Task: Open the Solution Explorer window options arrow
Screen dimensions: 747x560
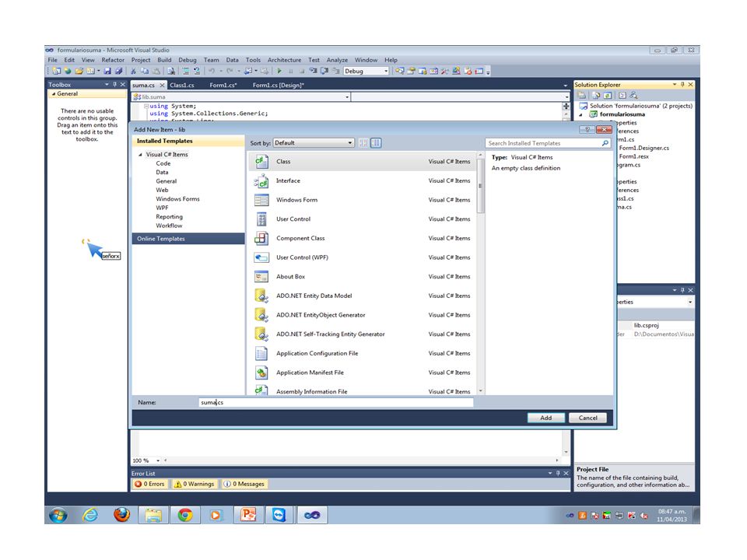Action: (x=675, y=84)
